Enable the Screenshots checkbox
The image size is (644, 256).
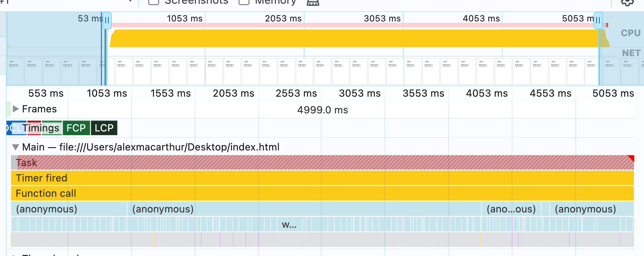[x=154, y=2]
